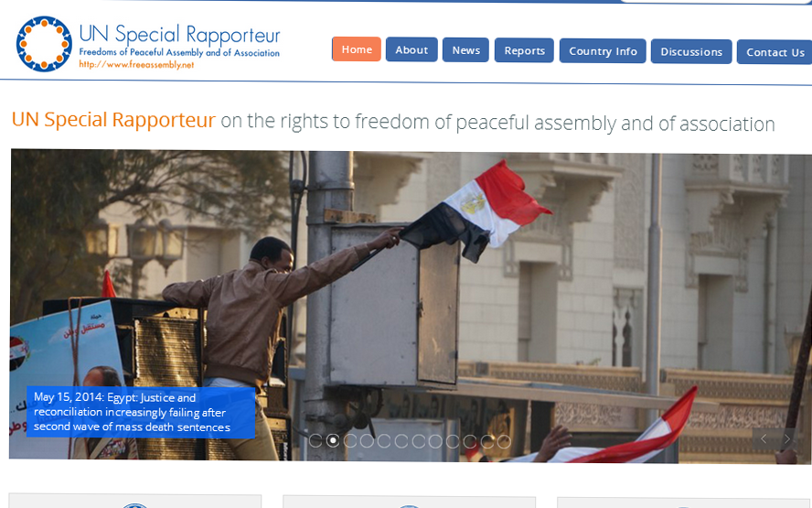Open the Home navigation tab
Viewport: 812px width, 508px height.
coord(357,49)
